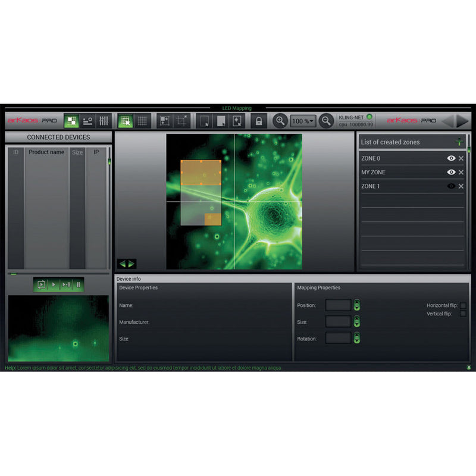Click the zoom in magnifier icon

[280, 121]
